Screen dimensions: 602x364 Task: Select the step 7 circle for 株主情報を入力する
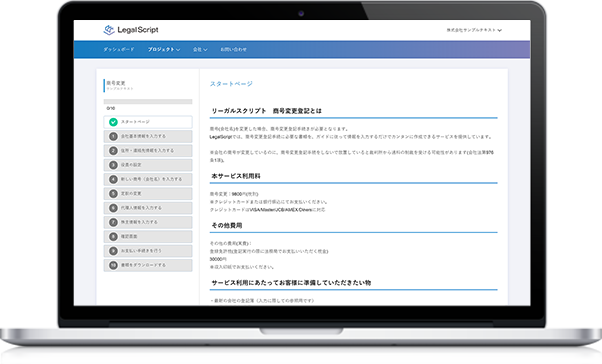pyautogui.click(x=113, y=222)
